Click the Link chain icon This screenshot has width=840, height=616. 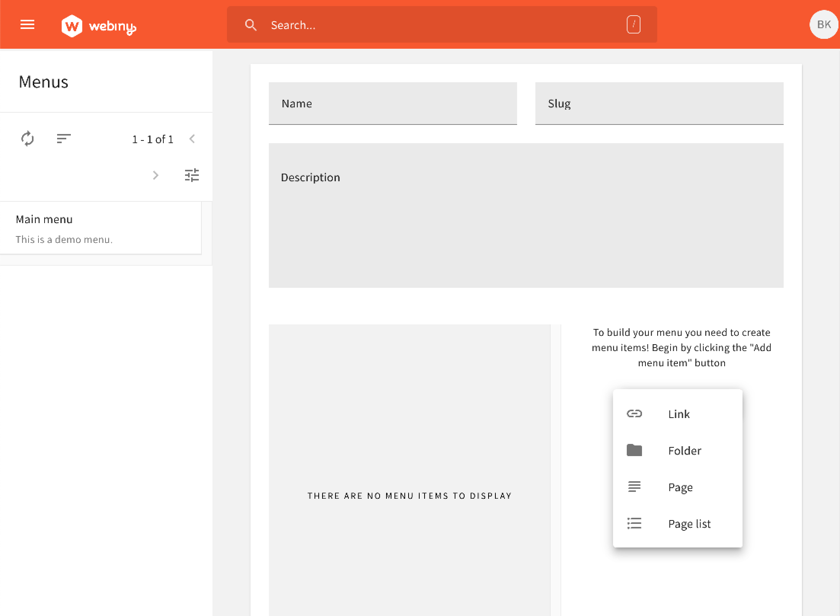tap(634, 413)
